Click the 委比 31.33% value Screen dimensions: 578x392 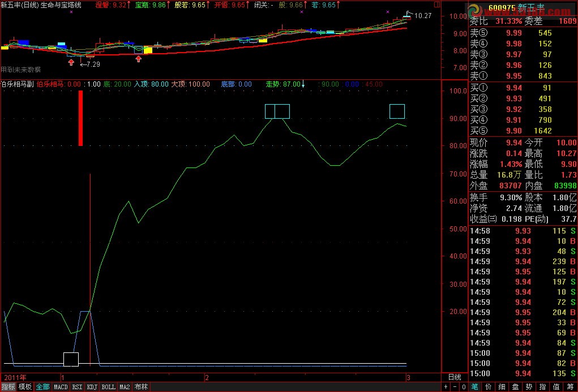pyautogui.click(x=508, y=21)
